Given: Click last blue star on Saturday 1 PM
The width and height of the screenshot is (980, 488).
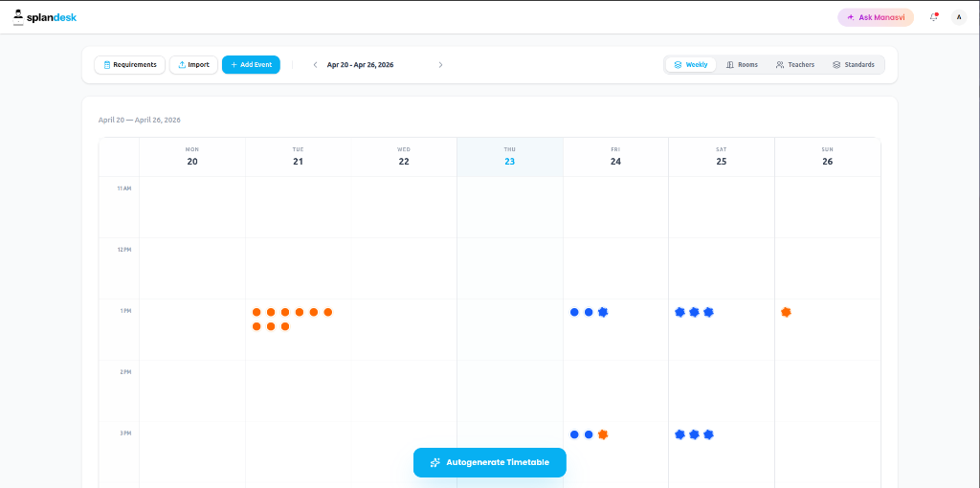Looking at the screenshot, I should click(x=708, y=312).
